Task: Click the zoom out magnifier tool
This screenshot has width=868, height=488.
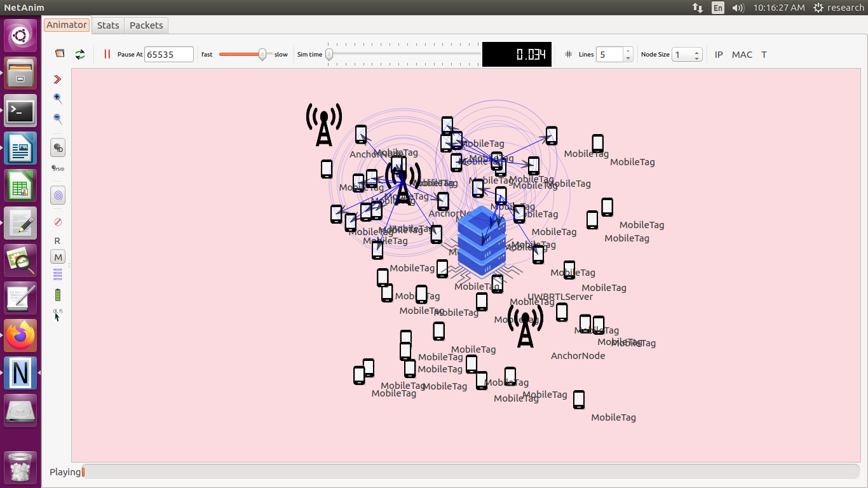Action: (58, 119)
